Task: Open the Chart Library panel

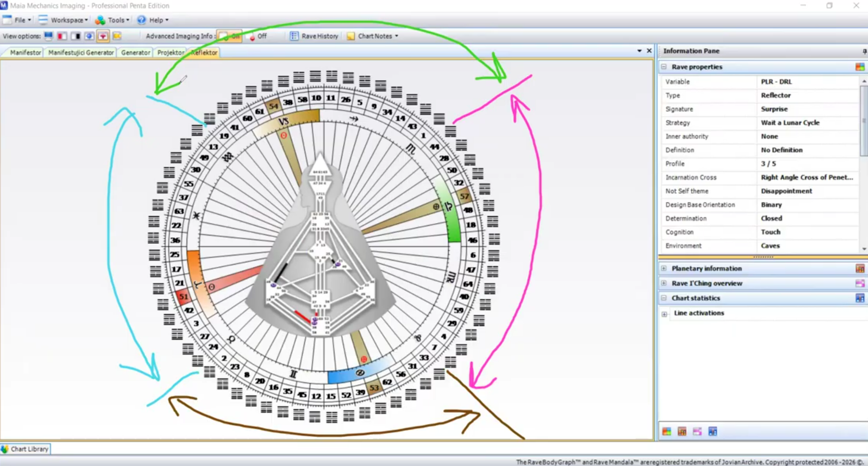Action: [25, 449]
